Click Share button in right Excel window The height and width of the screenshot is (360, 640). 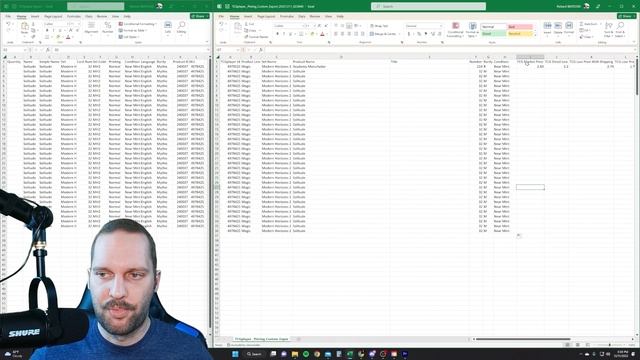click(627, 16)
